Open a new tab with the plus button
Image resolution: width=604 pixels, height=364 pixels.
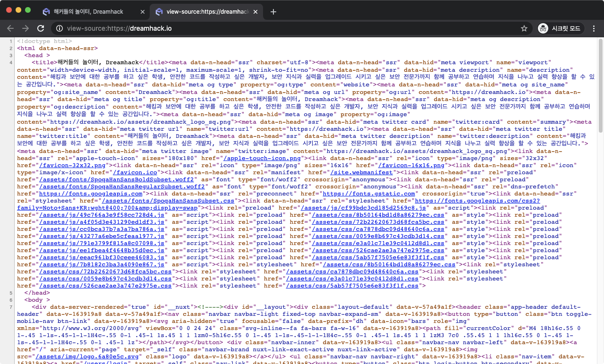click(273, 11)
